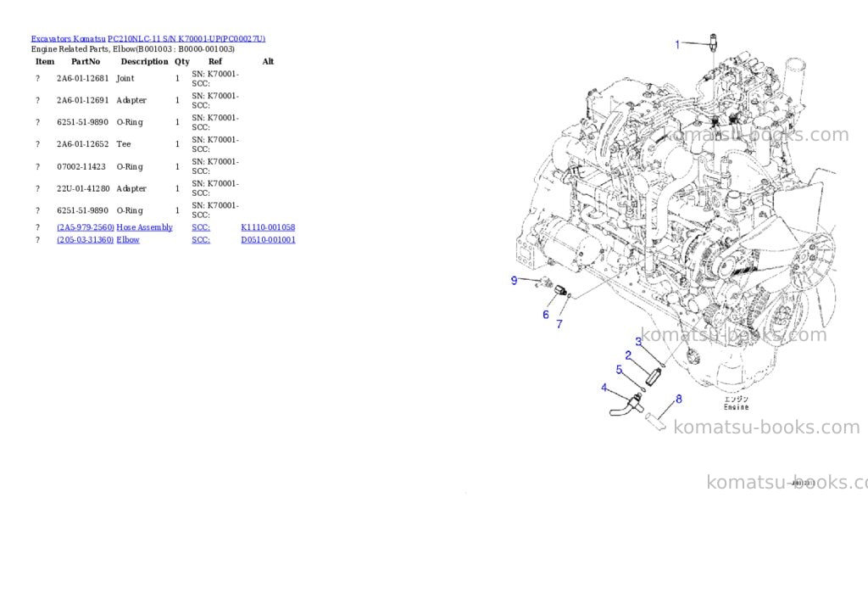The width and height of the screenshot is (868, 615).
Task: Select part number 22U-01-41280
Action: [x=83, y=189]
